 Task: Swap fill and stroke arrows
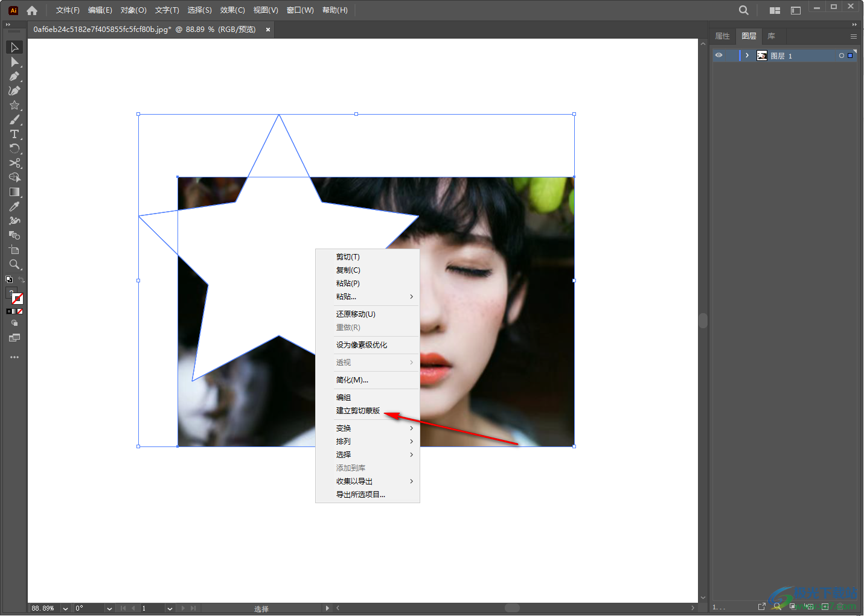click(21, 280)
